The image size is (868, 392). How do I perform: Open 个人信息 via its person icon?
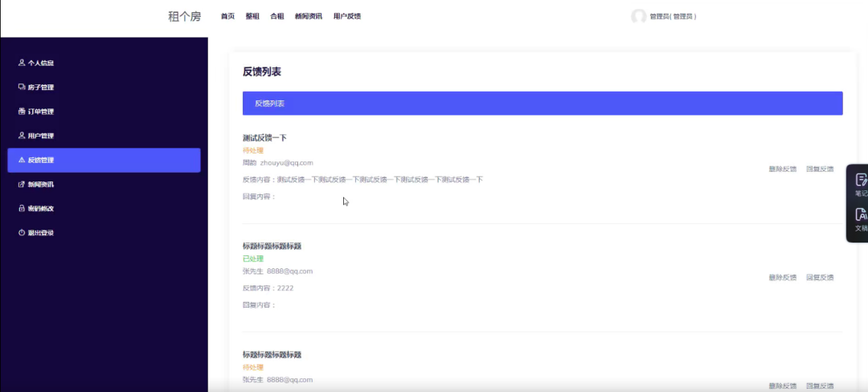pyautogui.click(x=22, y=63)
